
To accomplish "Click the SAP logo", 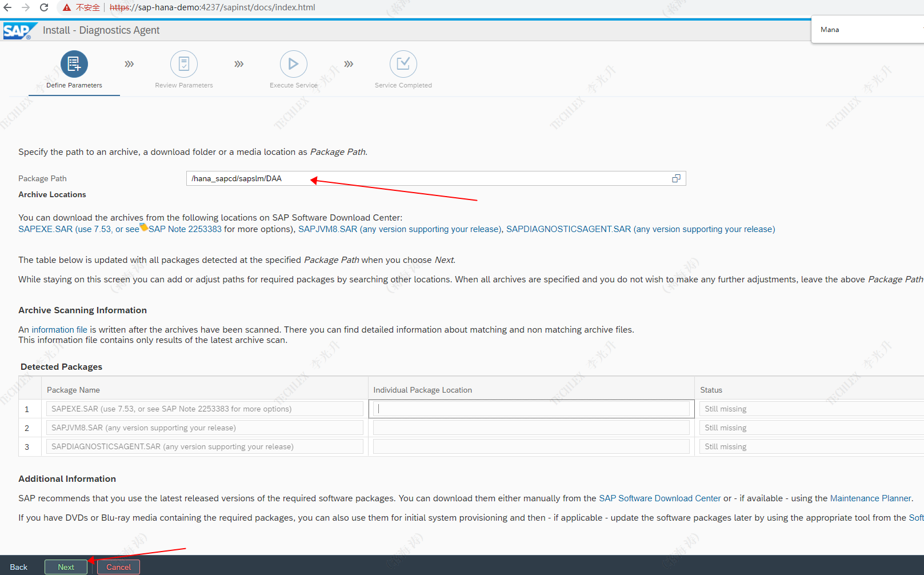I will [x=19, y=31].
